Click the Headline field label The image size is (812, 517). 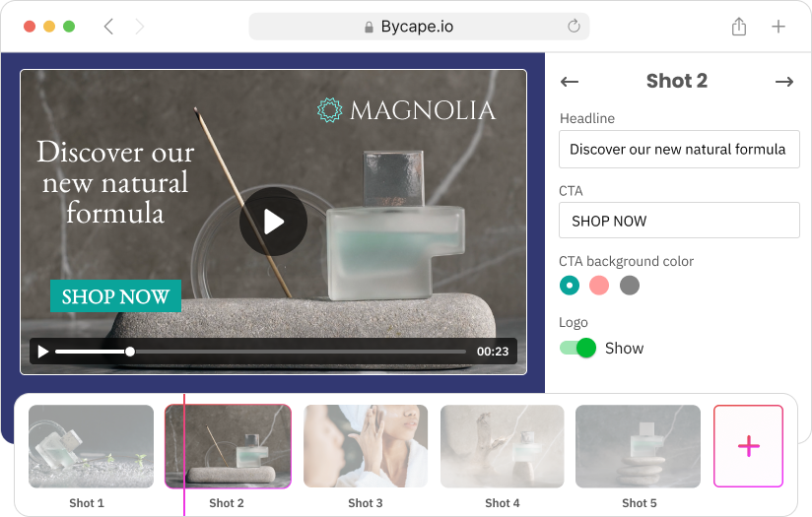586,118
